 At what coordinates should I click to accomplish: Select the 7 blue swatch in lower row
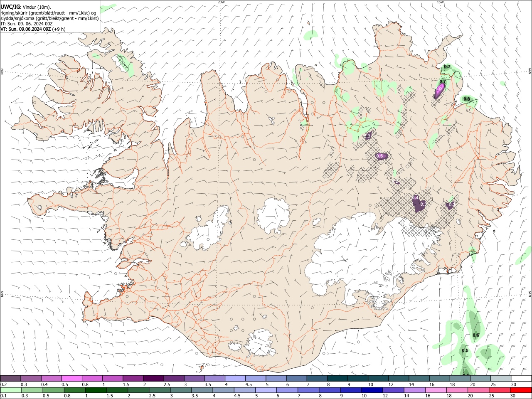(308, 390)
